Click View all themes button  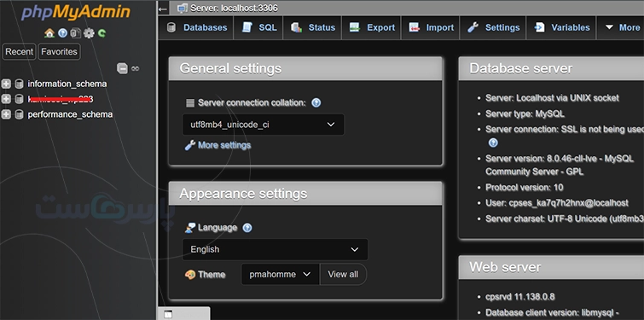coord(343,275)
